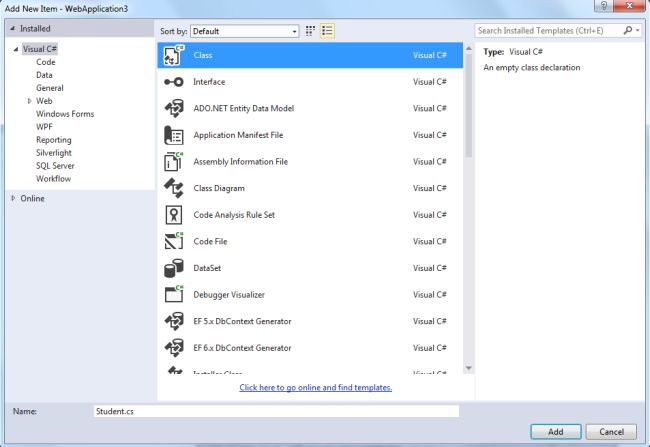The width and height of the screenshot is (650, 447).
Task: Select the Web category
Action: tap(44, 101)
